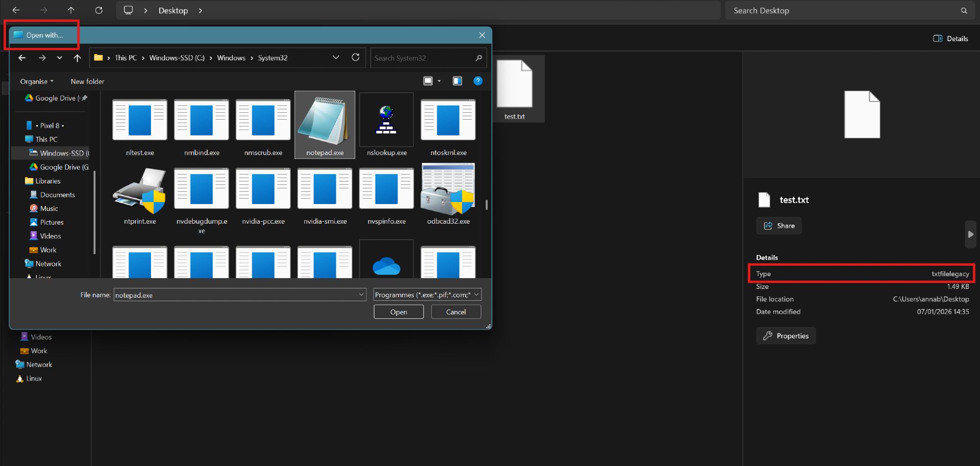Screen dimensions: 980x466
Task: Toggle the preview pane in the dialog
Action: [457, 81]
